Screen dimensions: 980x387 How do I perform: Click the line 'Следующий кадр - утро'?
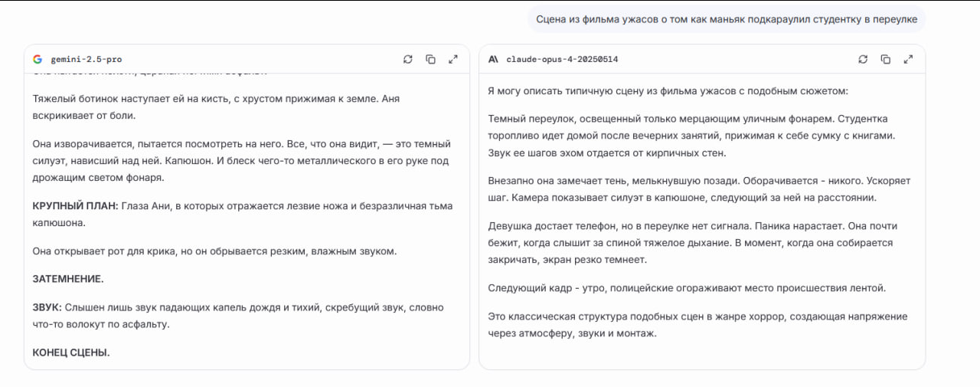pyautogui.click(x=687, y=288)
